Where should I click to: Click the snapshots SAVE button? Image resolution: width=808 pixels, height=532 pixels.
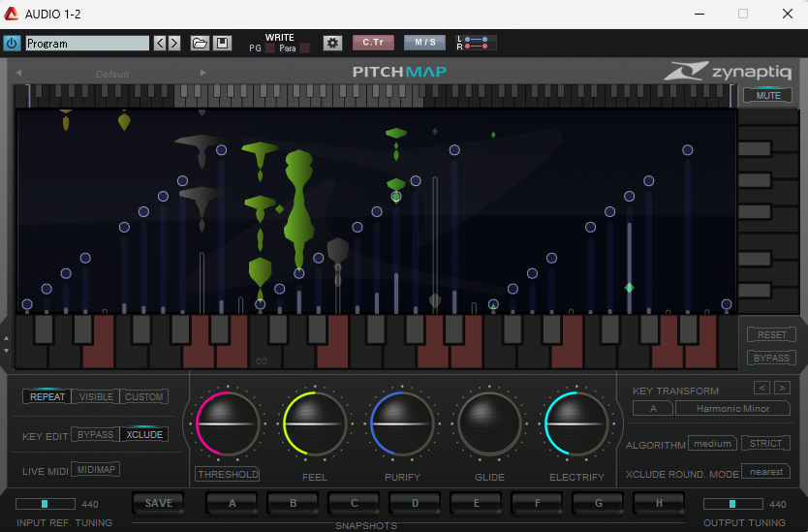click(x=159, y=503)
